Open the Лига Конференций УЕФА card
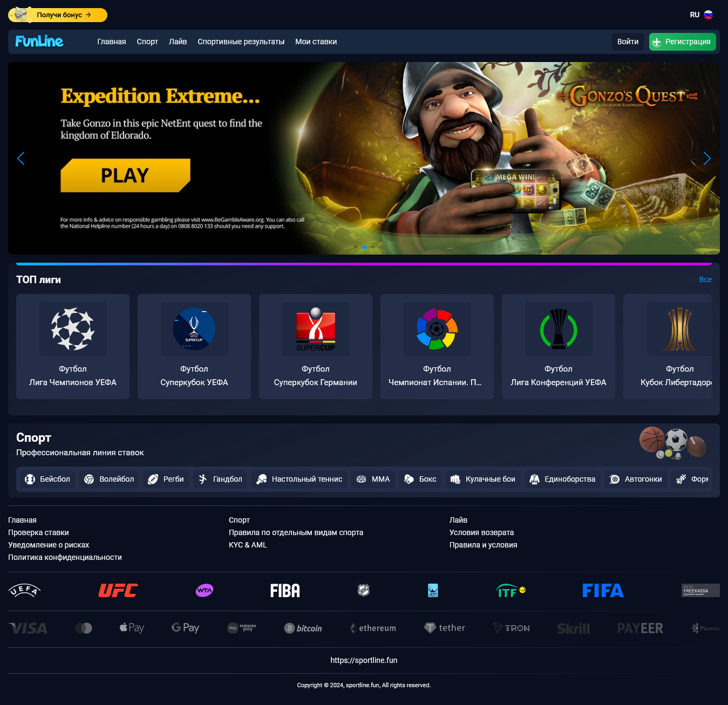Screen dimensions: 728x705 coord(559,346)
